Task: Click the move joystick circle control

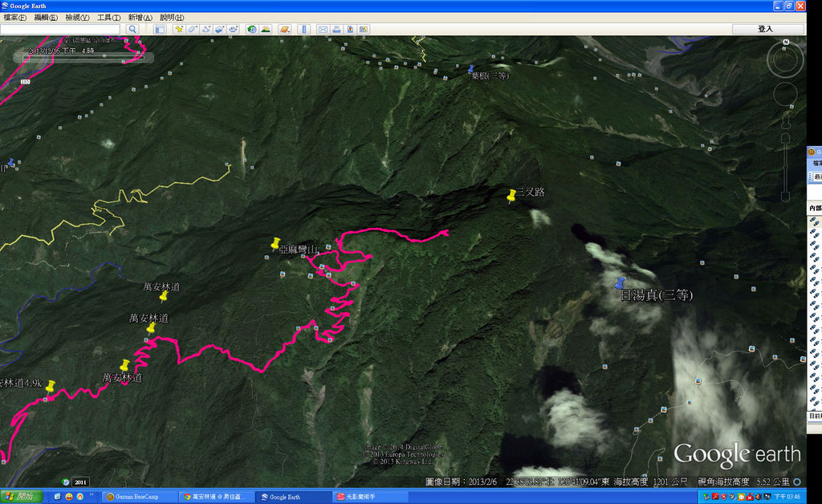Action: click(x=785, y=95)
